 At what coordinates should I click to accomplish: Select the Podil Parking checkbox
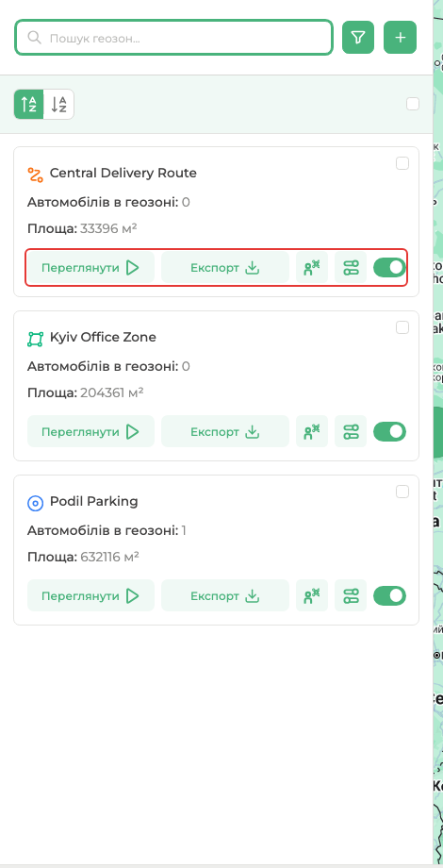point(402,492)
